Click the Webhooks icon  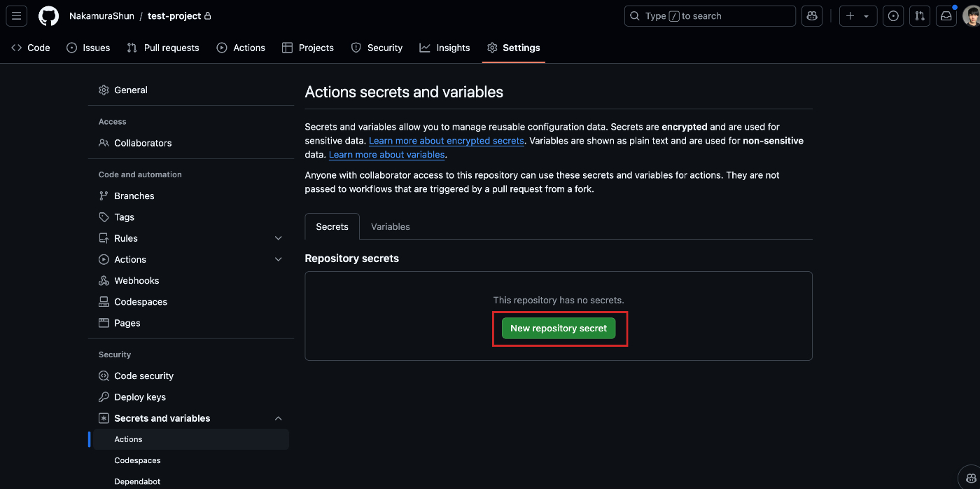click(x=104, y=280)
